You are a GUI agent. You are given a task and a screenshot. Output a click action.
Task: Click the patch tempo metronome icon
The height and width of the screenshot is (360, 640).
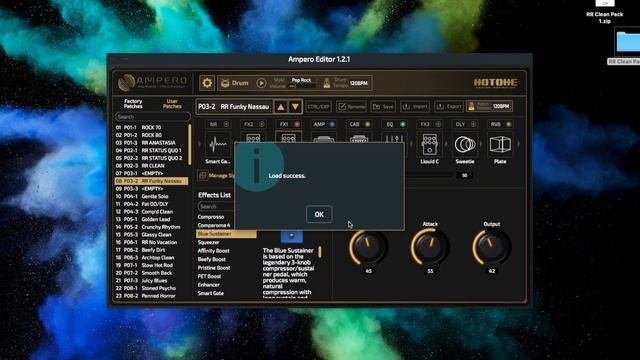click(472, 107)
